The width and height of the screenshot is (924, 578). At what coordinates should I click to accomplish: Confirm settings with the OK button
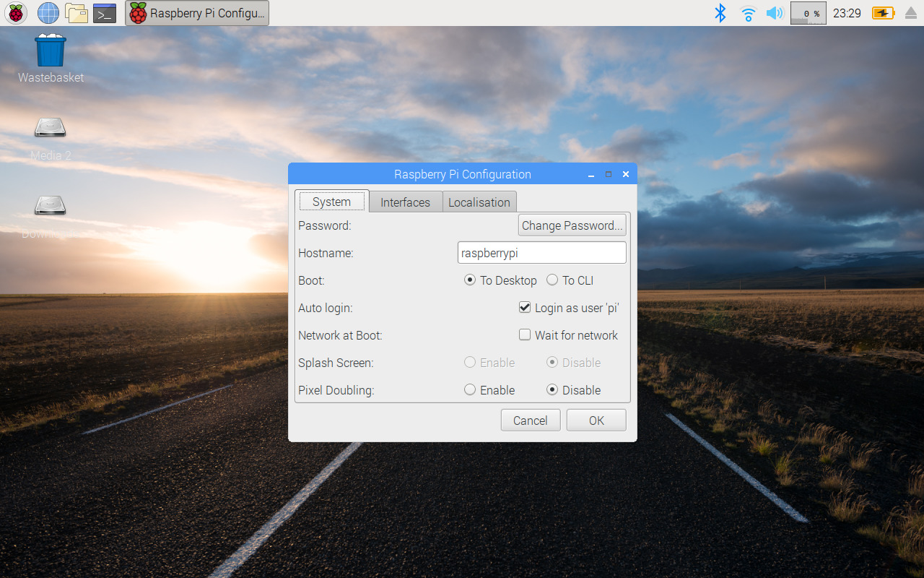596,420
